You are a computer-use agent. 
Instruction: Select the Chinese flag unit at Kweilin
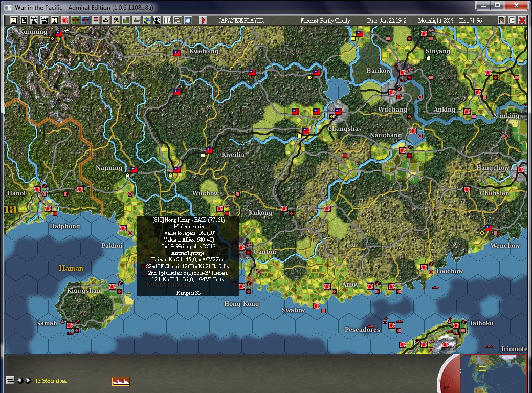209,150
